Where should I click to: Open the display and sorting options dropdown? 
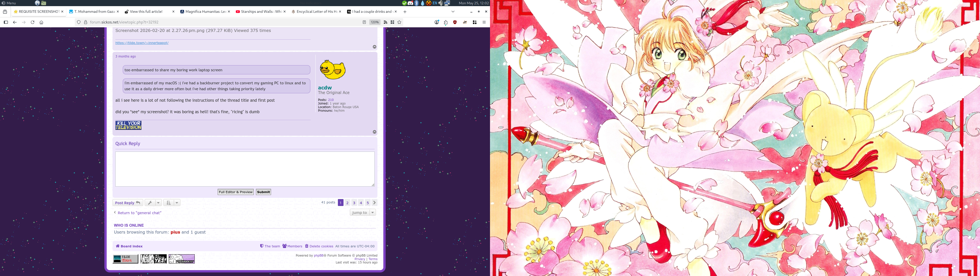tap(172, 203)
